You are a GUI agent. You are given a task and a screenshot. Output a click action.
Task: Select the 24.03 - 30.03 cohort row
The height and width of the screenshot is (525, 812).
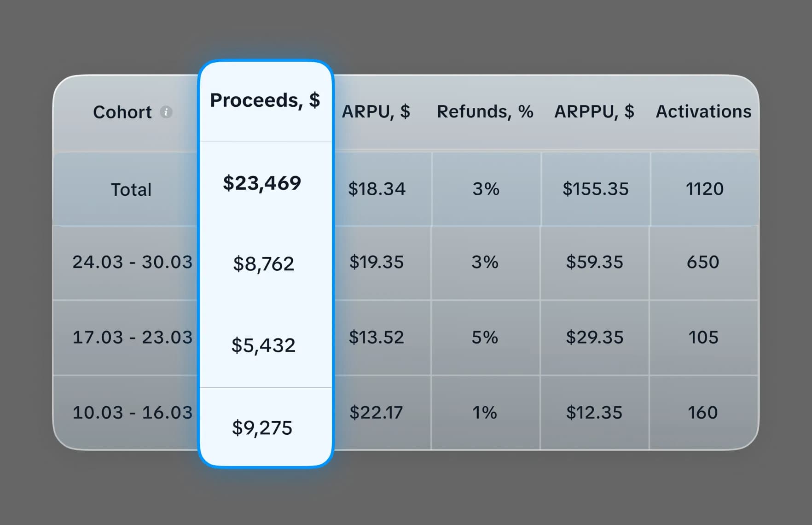pos(132,262)
